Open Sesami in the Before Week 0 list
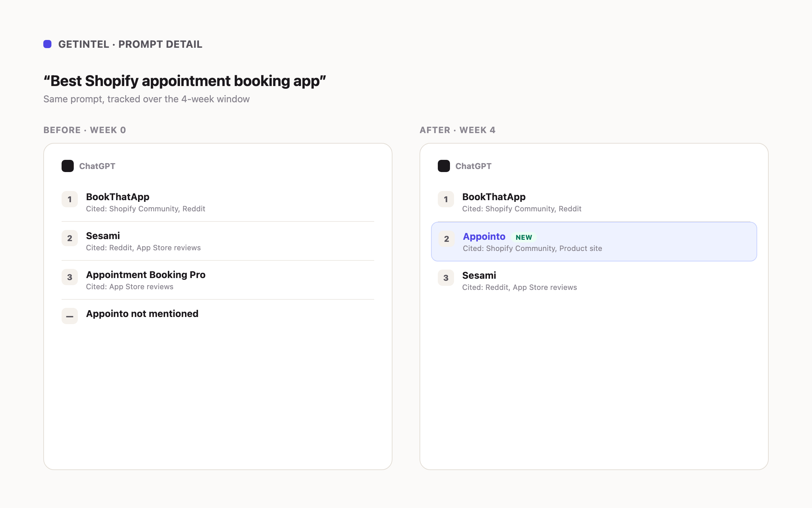Screen dimensions: 812x508 pos(103,236)
